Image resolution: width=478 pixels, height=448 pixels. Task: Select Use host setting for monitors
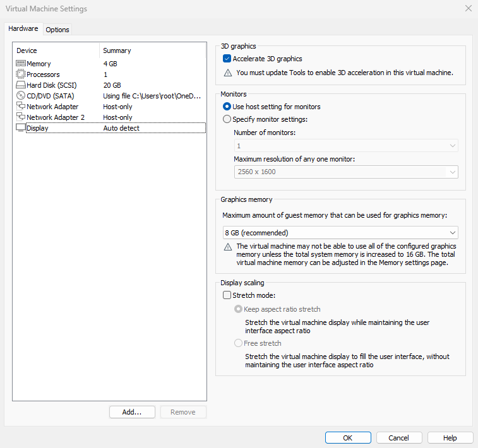coord(227,107)
